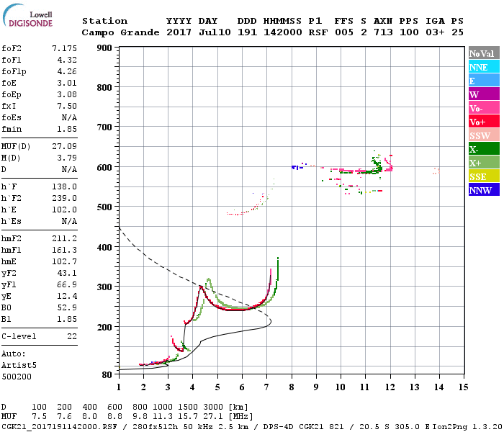Click the 900 km height axis label
504x432 pixels.
104,48
